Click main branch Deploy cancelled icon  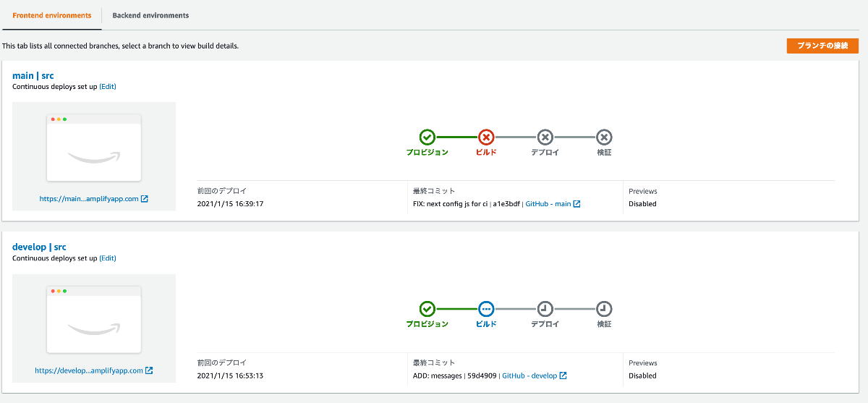point(545,137)
